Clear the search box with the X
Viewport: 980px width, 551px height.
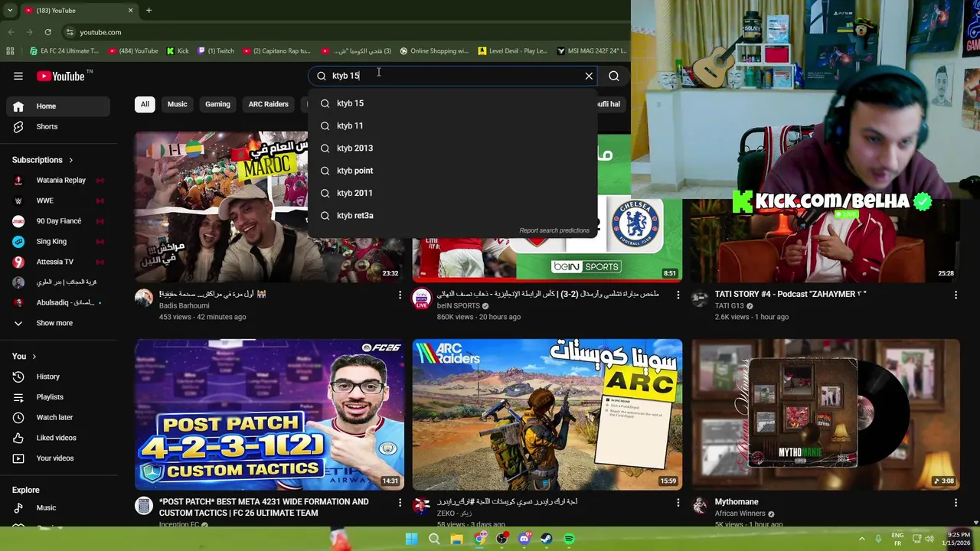(x=589, y=76)
